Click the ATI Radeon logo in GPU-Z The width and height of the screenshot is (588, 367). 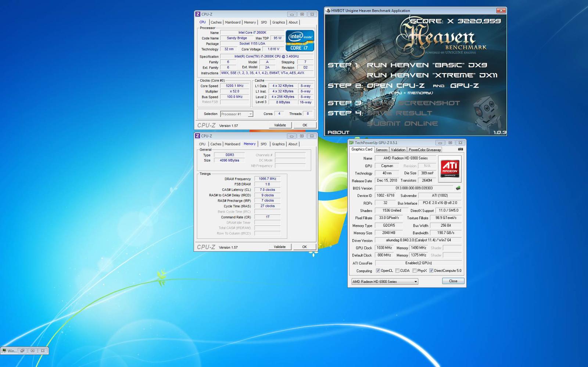point(450,169)
